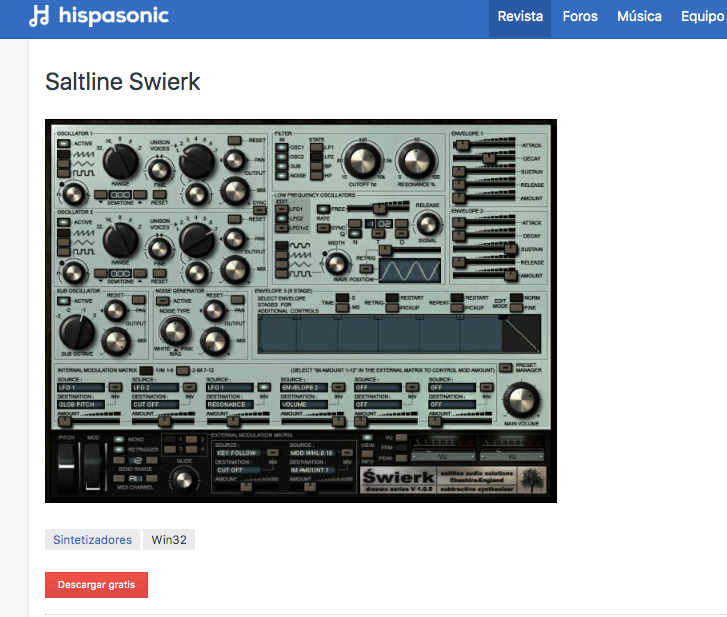727x617 pixels.
Task: Click the LFO Signal knob
Action: click(427, 224)
